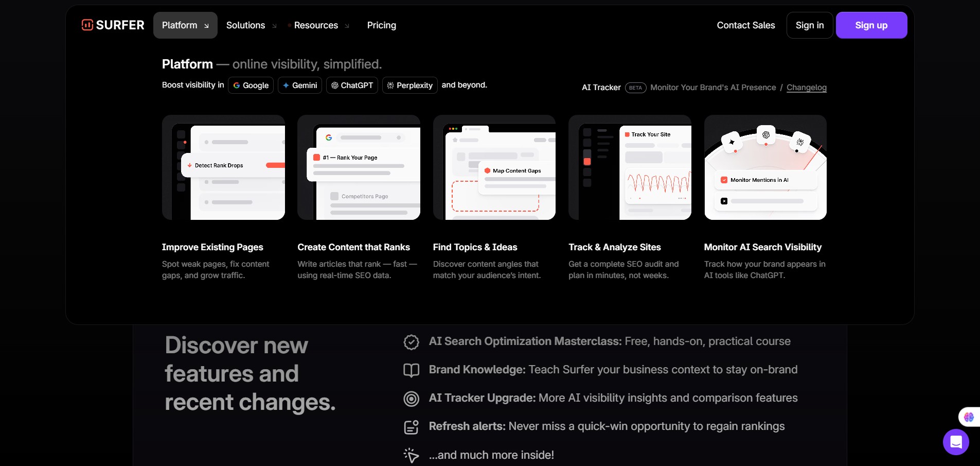Select the Gemini visibility chip
Screen dimensions: 980x466
coord(300,85)
